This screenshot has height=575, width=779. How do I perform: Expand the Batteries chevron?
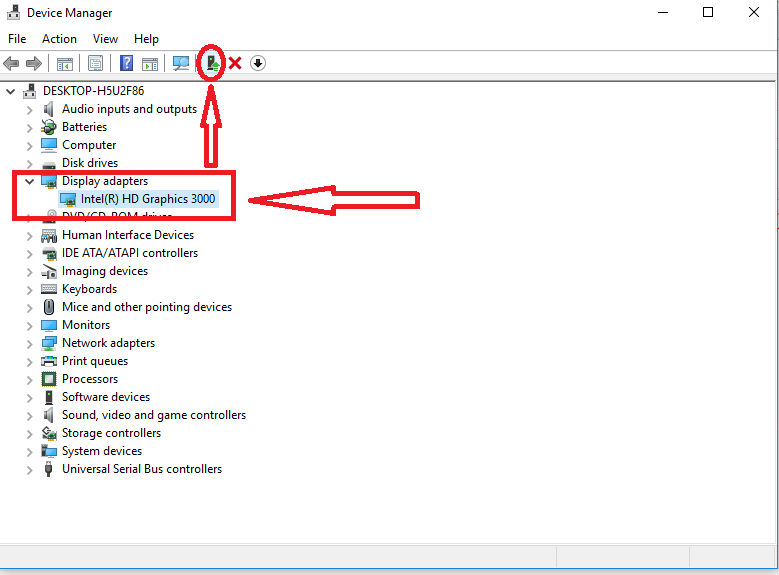29,128
